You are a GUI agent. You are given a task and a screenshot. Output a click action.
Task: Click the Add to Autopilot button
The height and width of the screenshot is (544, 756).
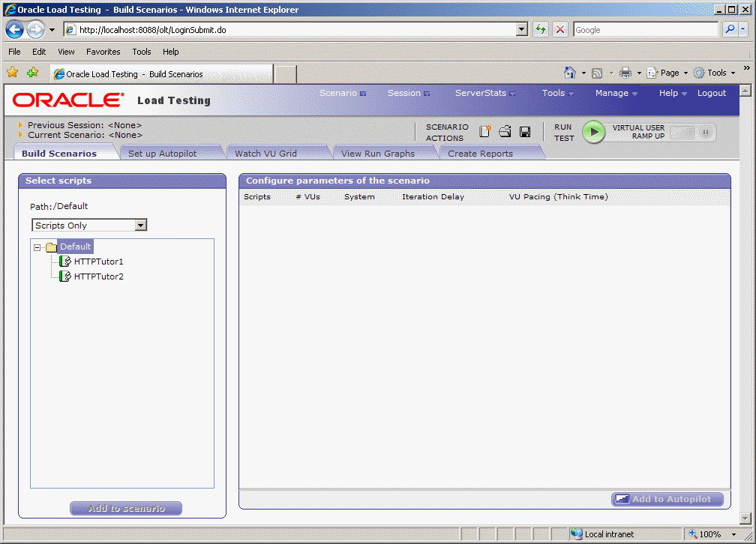click(x=667, y=499)
